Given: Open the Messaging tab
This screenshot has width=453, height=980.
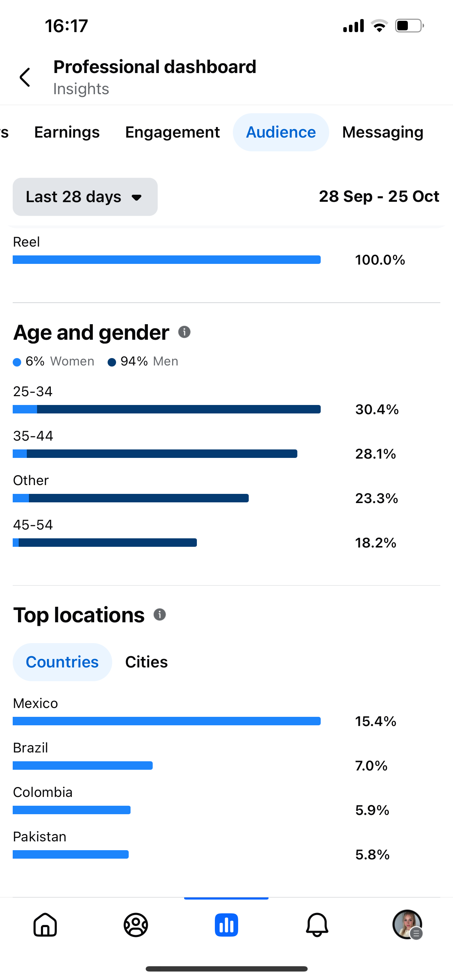Looking at the screenshot, I should click(383, 132).
